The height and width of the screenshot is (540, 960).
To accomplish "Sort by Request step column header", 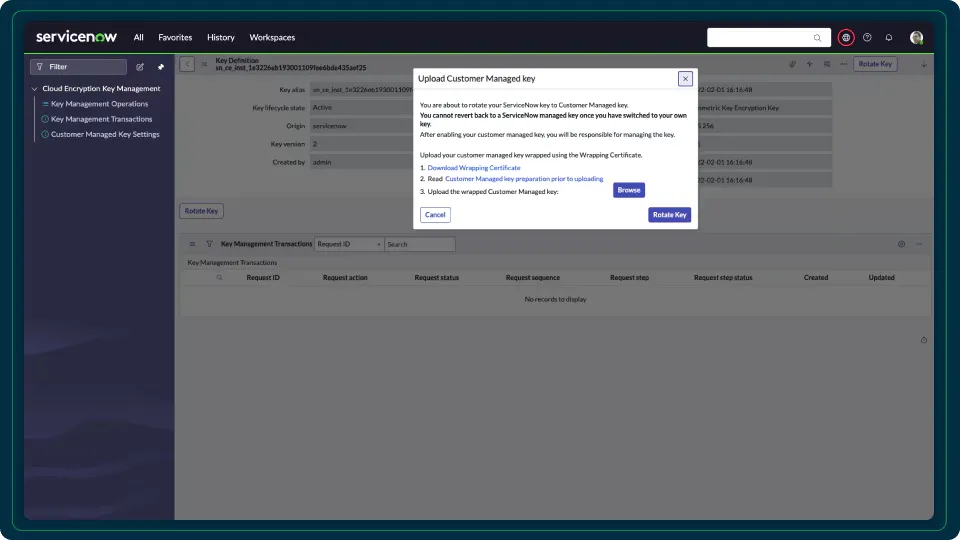I will click(629, 277).
